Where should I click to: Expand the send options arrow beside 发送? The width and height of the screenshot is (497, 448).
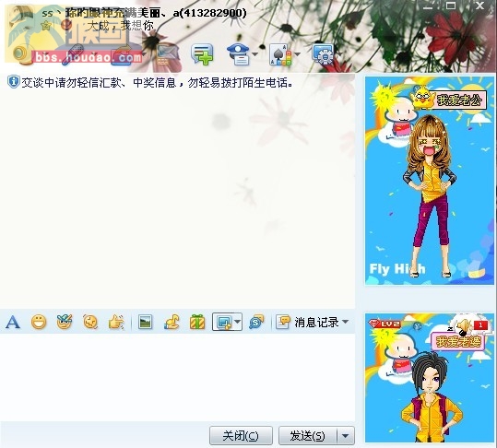tap(346, 436)
